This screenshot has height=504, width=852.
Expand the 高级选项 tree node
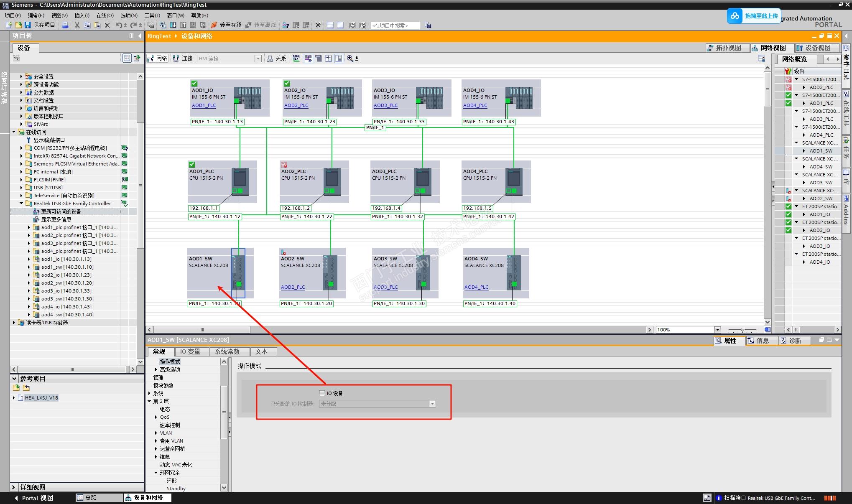tap(156, 369)
